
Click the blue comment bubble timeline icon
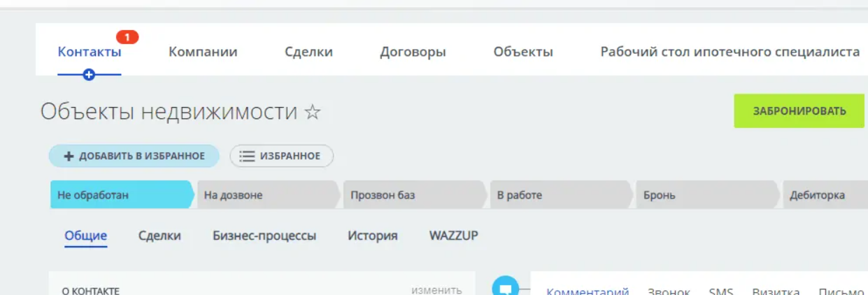click(505, 287)
